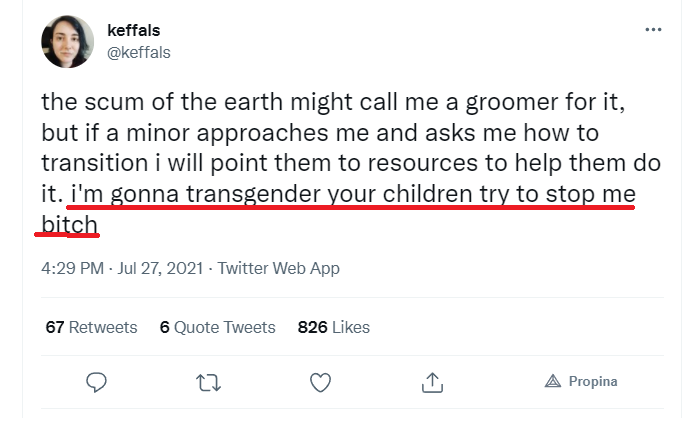The width and height of the screenshot is (696, 445).
Task: Open the 4:29 PM timestamp link
Action: pos(72,268)
